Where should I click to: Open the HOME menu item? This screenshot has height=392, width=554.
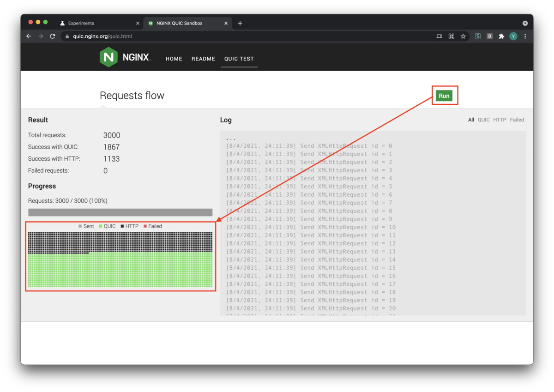[174, 59]
